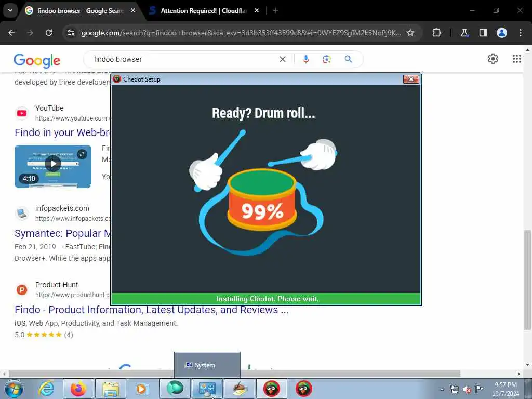Viewport: 532px width, 399px height.
Task: Click the Chrome back arrow
Action: (x=11, y=33)
